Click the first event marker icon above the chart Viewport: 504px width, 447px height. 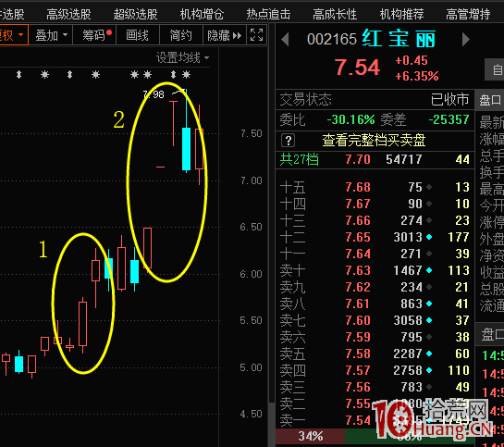19,75
